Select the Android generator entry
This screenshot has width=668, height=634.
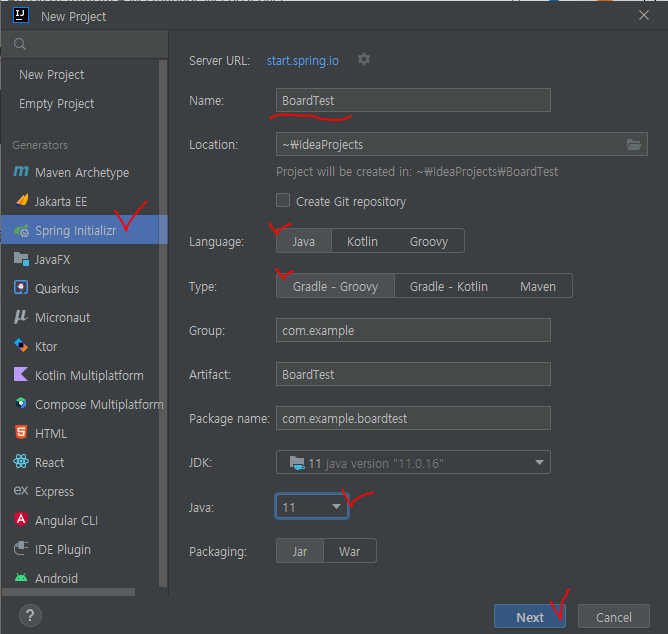point(80,578)
